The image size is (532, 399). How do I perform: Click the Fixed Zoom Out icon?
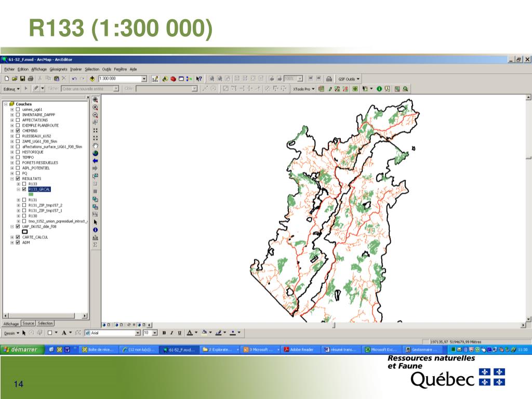coord(96,138)
